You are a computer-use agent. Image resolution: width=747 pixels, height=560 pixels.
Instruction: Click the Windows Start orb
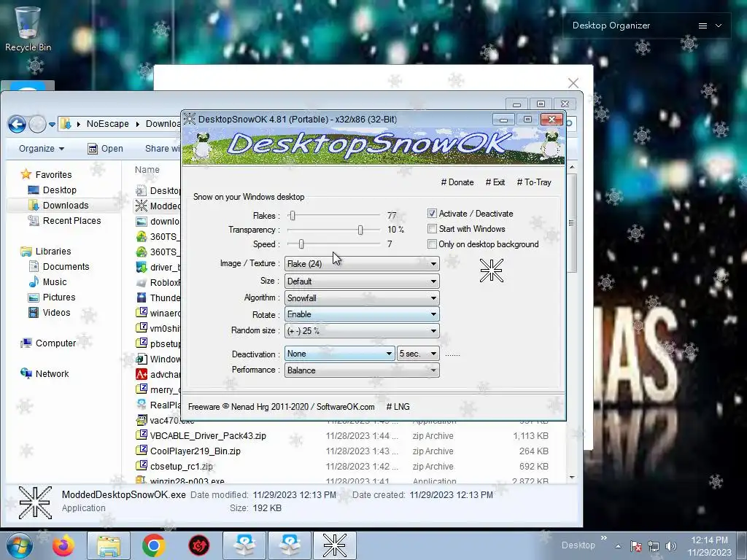point(19,545)
